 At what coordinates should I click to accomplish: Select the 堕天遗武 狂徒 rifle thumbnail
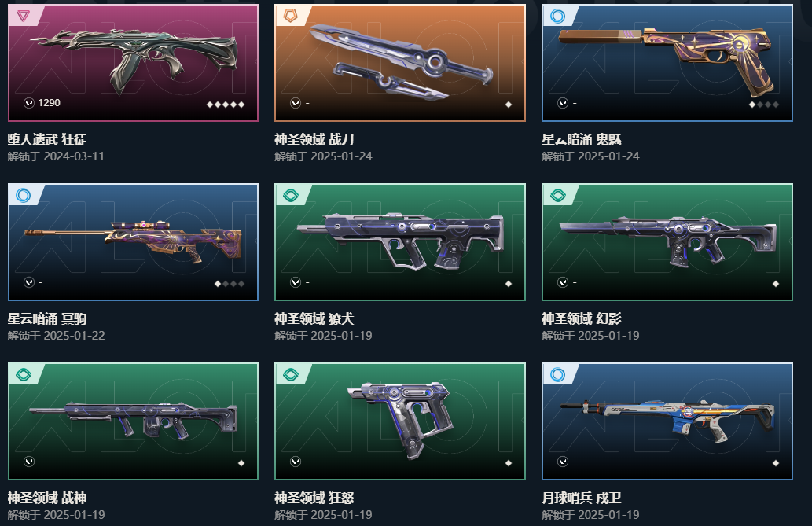coord(133,63)
